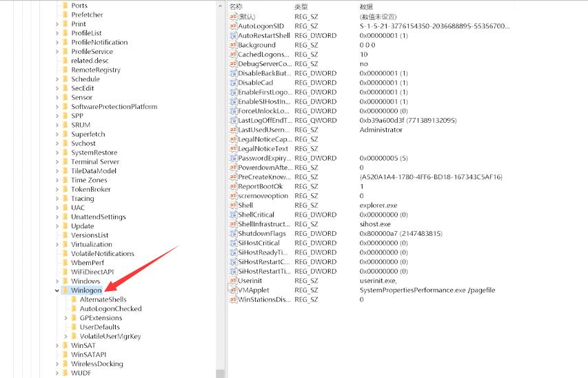Click the Schedule folder icon
The height and width of the screenshot is (378, 588).
[65, 79]
